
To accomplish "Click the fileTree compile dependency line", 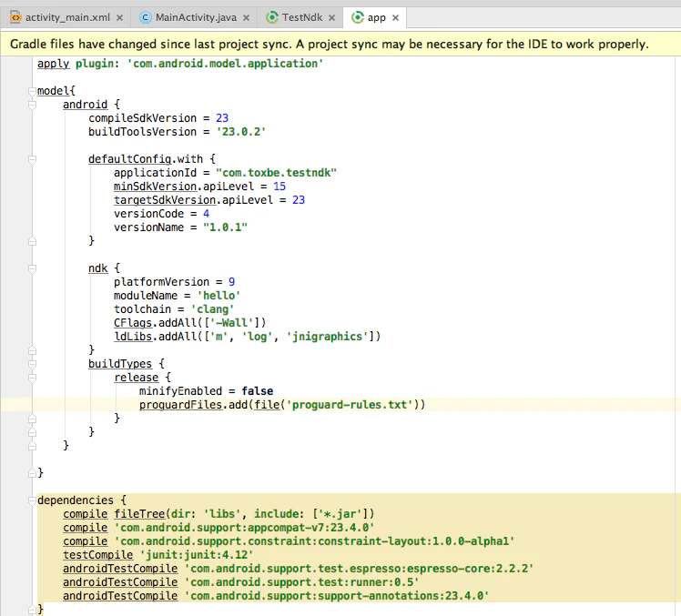I will pos(219,513).
